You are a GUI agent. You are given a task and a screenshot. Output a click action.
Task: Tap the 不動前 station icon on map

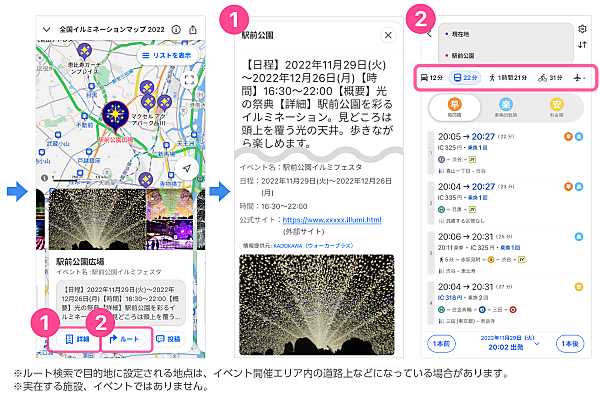coord(84,116)
